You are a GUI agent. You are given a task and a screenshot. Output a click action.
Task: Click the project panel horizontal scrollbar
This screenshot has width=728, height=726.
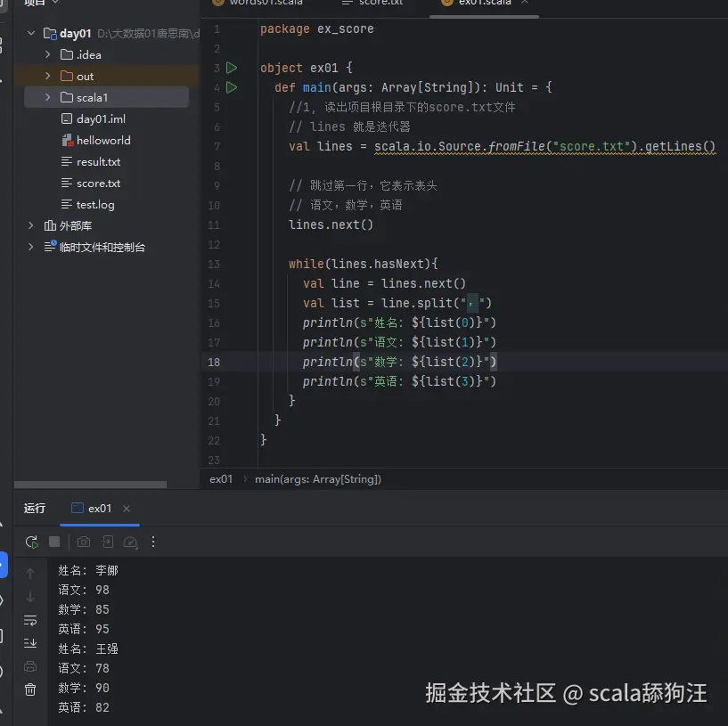[x=91, y=485]
